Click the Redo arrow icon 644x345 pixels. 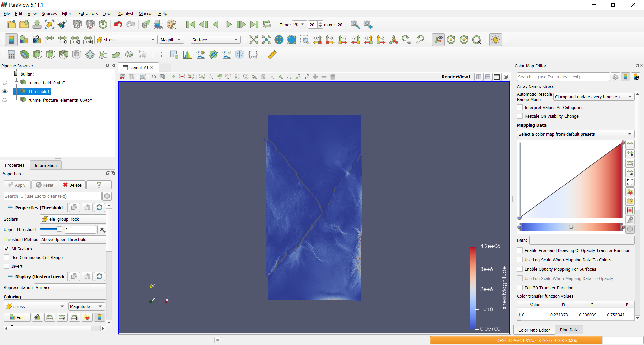tap(131, 24)
